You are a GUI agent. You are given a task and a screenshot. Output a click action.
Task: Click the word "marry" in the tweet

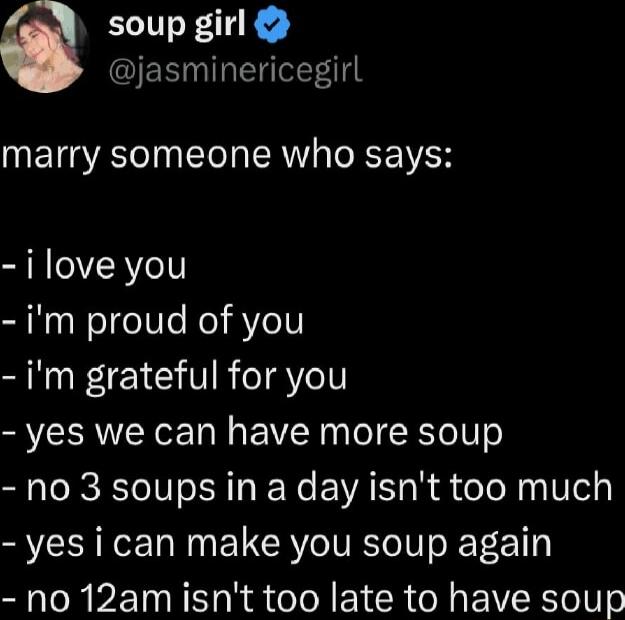(42, 159)
